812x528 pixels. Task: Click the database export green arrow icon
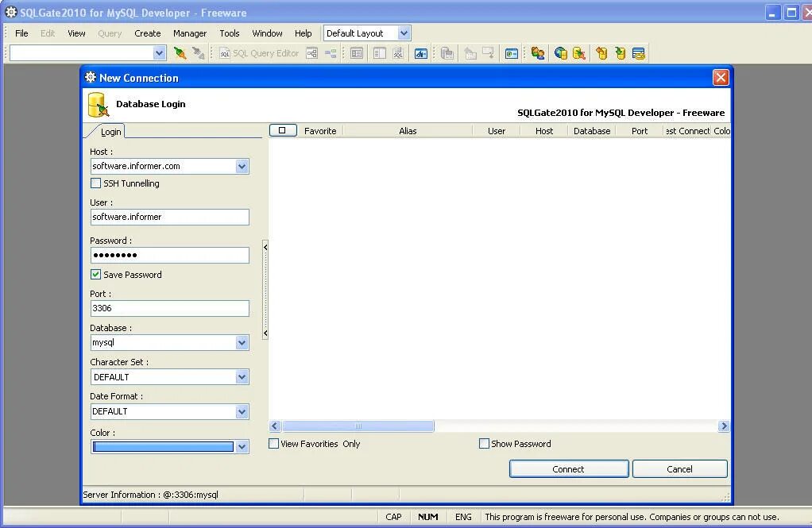pyautogui.click(x=620, y=52)
